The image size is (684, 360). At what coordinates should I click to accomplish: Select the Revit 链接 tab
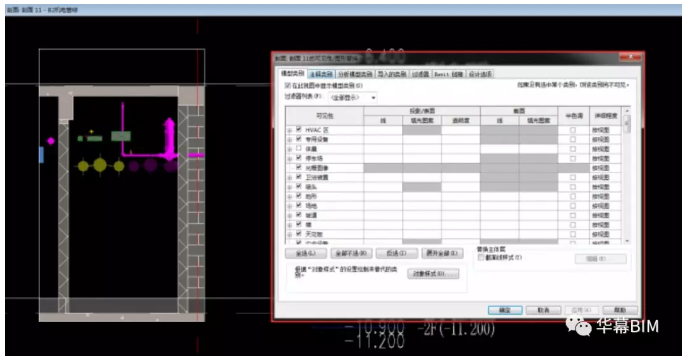pos(448,74)
